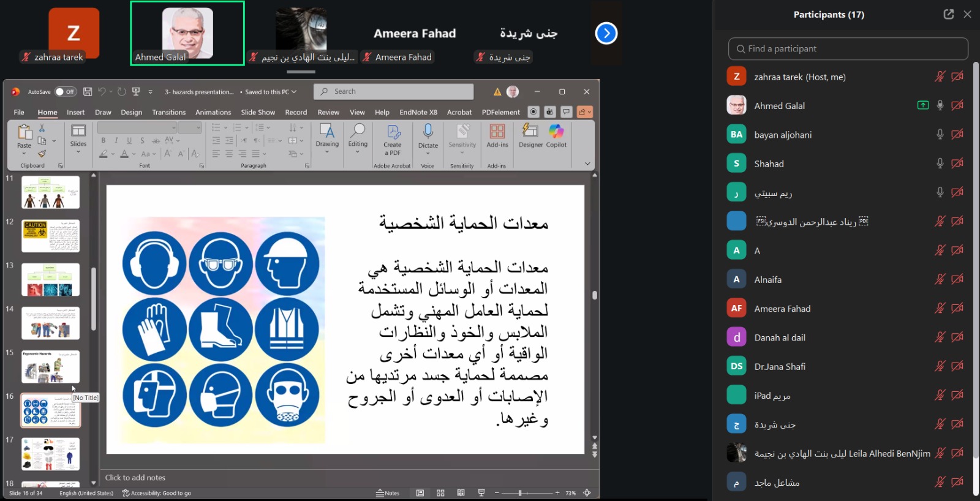Collapse the ribbon using the chevron arrow
This screenshot has width=980, height=501.
[x=587, y=164]
